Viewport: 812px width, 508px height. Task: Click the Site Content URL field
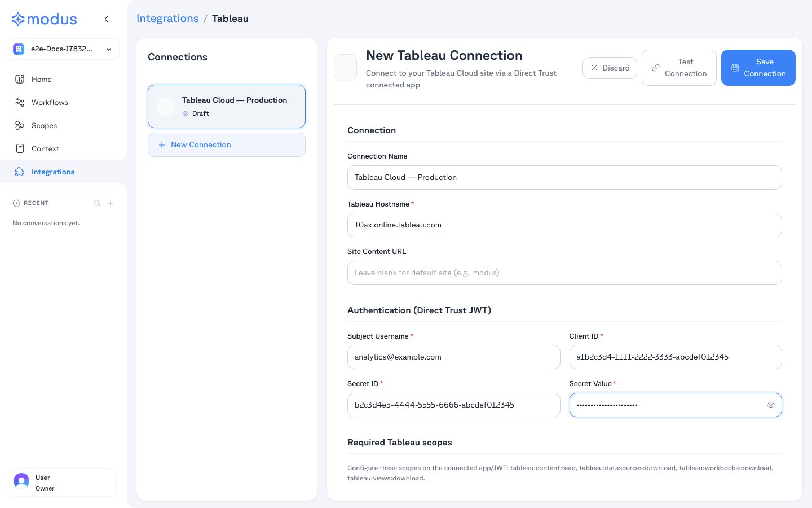(564, 273)
